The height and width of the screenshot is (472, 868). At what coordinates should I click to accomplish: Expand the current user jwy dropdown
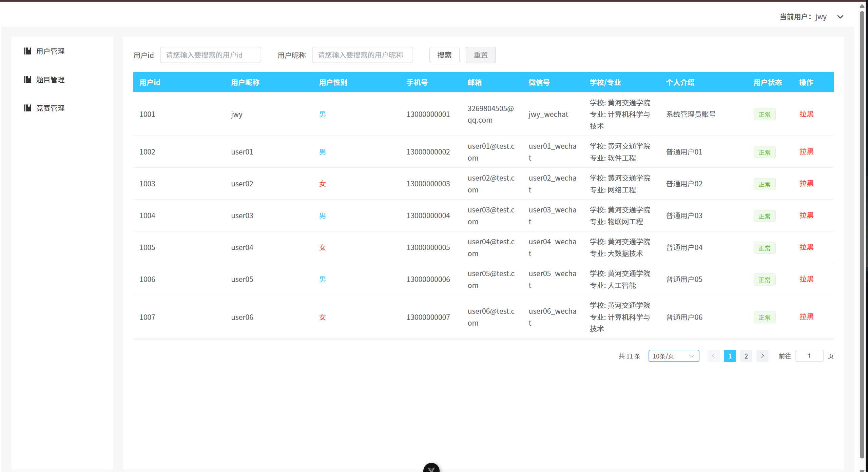840,17
